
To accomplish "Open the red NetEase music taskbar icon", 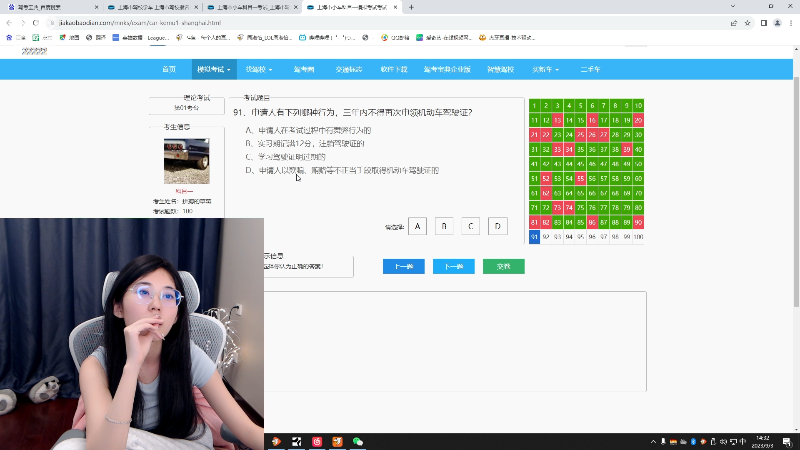I will coord(317,441).
